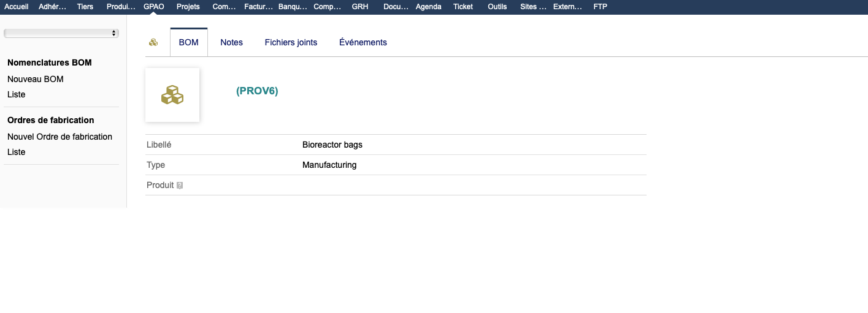This screenshot has height=313, width=868.
Task: Click the BOM cubes icon beside the tabs
Action: (153, 42)
